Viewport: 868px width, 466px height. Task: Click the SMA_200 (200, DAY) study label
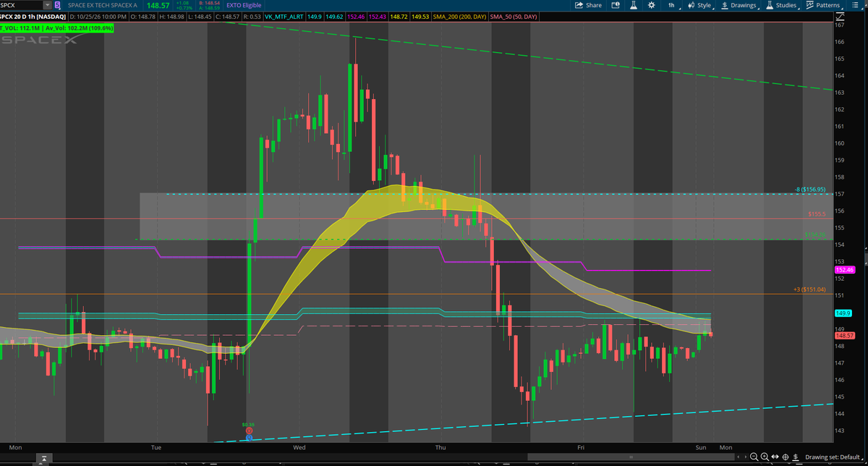click(x=459, y=15)
